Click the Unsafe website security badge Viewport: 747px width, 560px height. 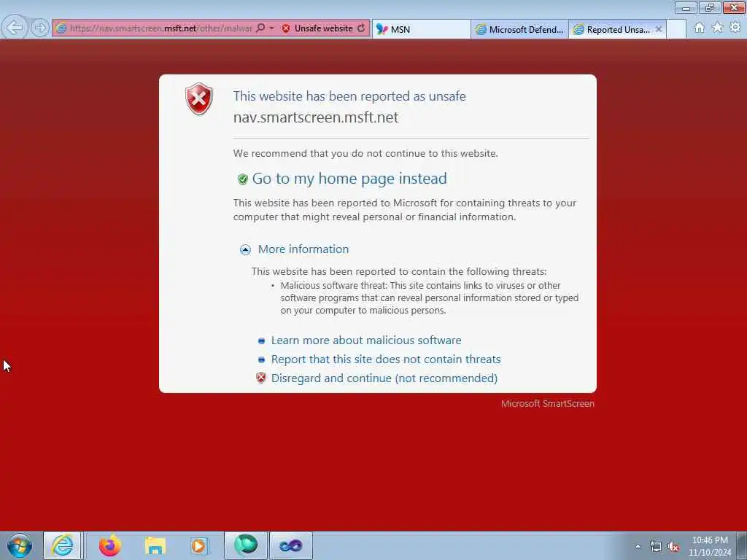tap(318, 28)
